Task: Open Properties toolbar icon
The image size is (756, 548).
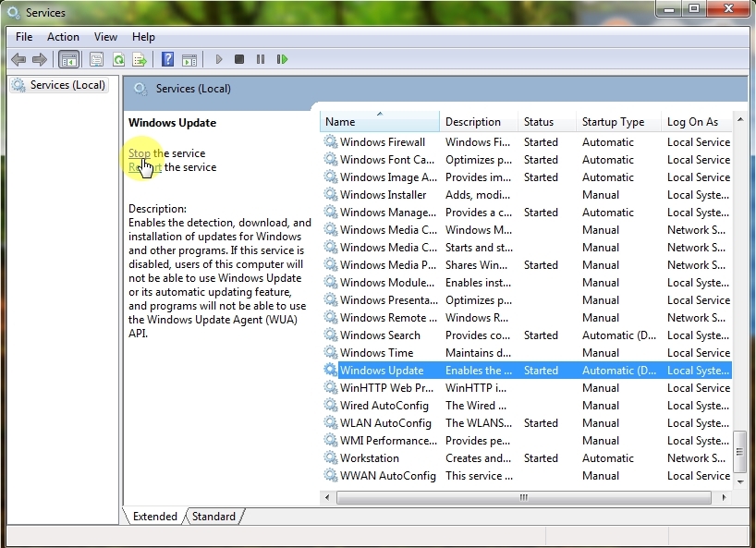Action: 96,60
